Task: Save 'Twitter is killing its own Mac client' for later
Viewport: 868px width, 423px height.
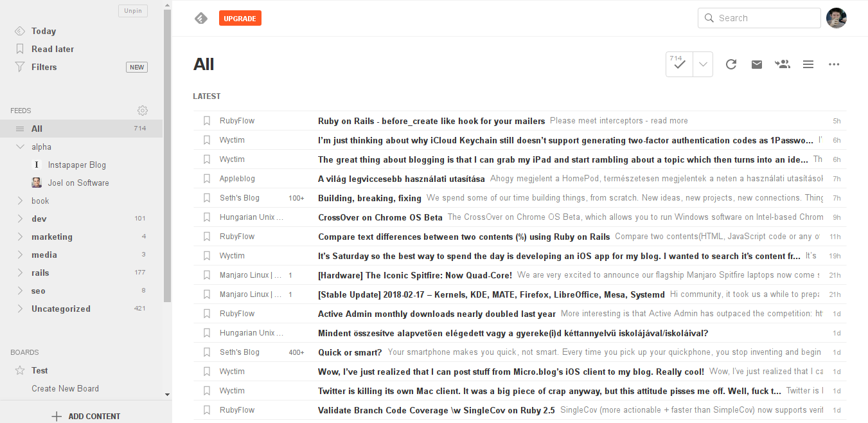Action: tap(207, 391)
